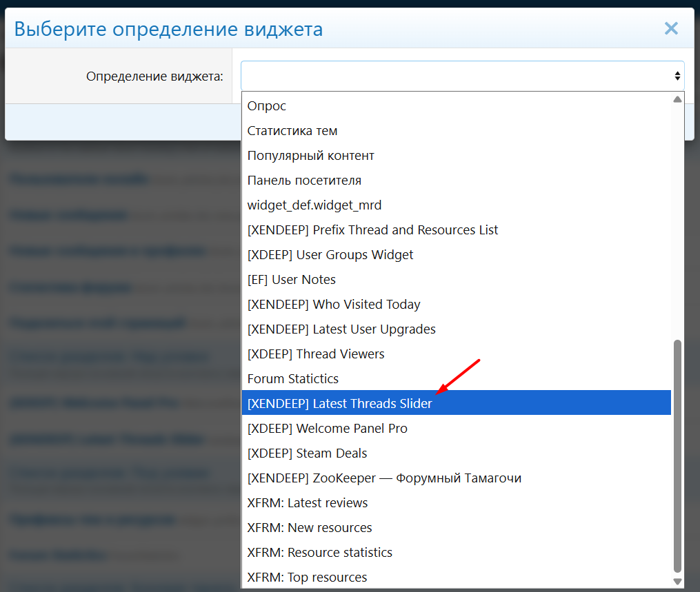The width and height of the screenshot is (700, 592).
Task: Select Forum Statictics widget
Action: coord(457,378)
